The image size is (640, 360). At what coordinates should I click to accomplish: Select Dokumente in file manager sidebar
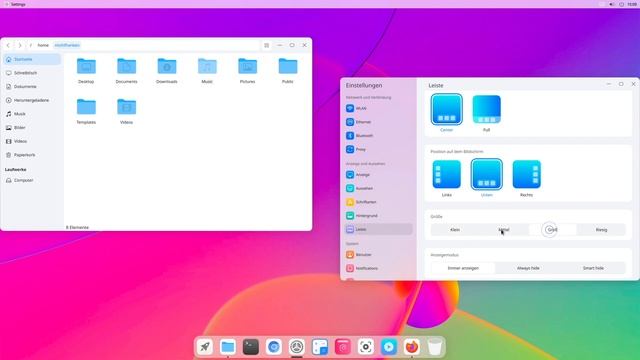[x=32, y=87]
